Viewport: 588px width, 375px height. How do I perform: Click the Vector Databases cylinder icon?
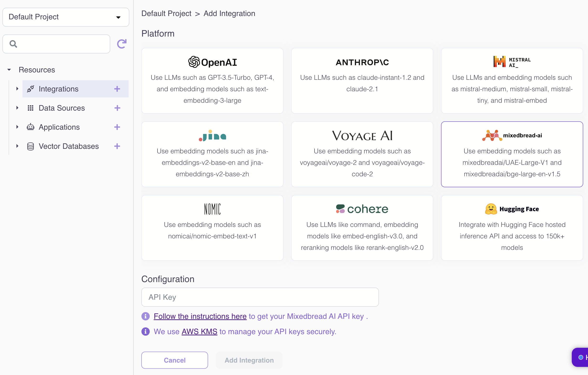(x=31, y=146)
